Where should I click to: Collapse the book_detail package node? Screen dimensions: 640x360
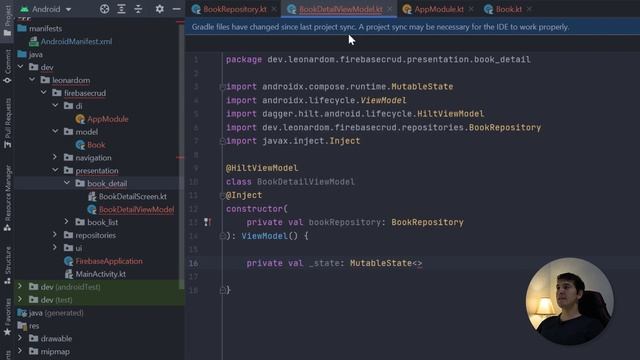point(67,183)
